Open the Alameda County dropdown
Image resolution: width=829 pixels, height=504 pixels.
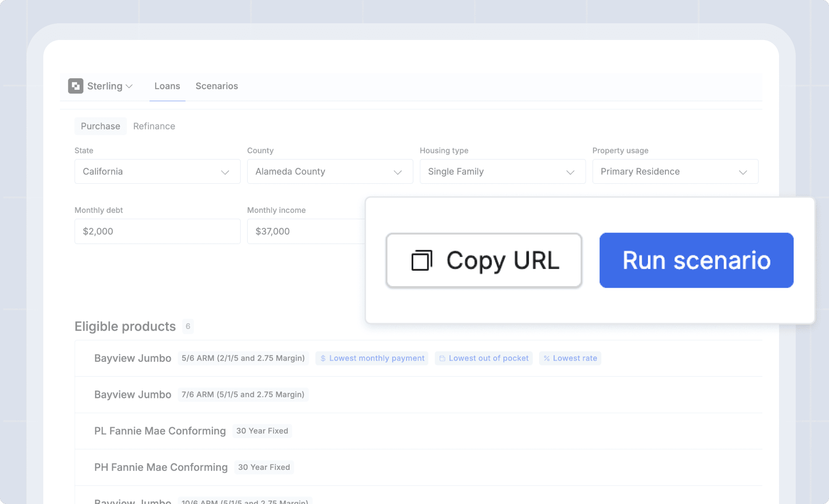330,172
